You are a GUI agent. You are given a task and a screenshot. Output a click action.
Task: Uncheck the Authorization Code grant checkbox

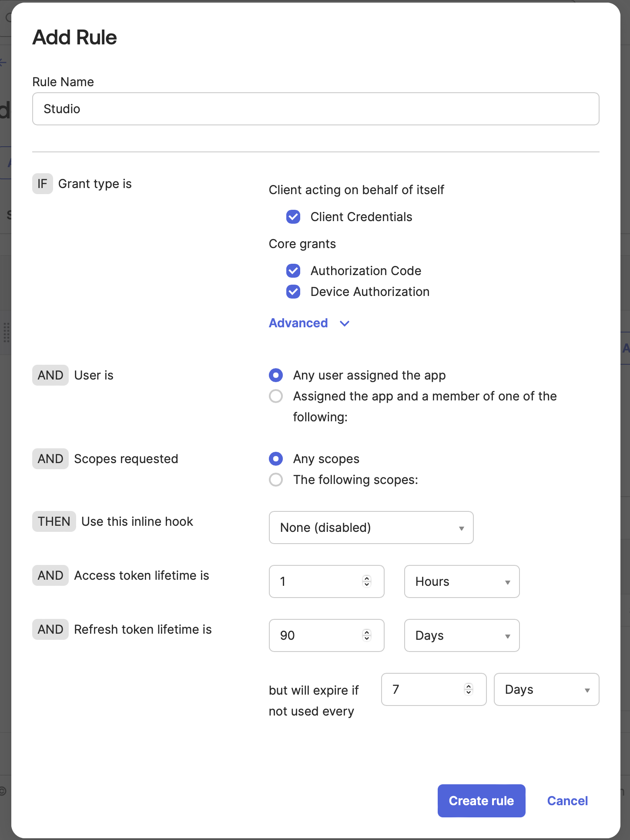293,271
